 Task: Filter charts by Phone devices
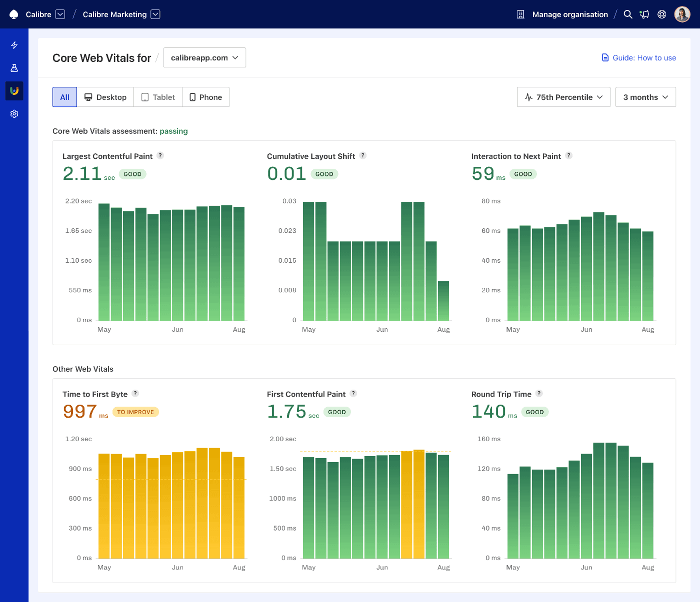205,97
